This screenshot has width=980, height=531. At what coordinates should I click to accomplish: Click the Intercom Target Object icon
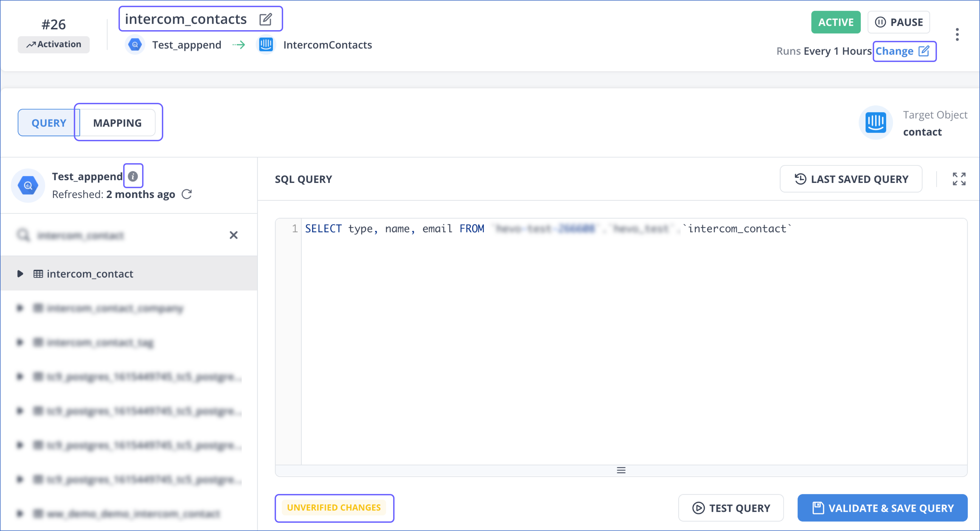[x=875, y=123]
